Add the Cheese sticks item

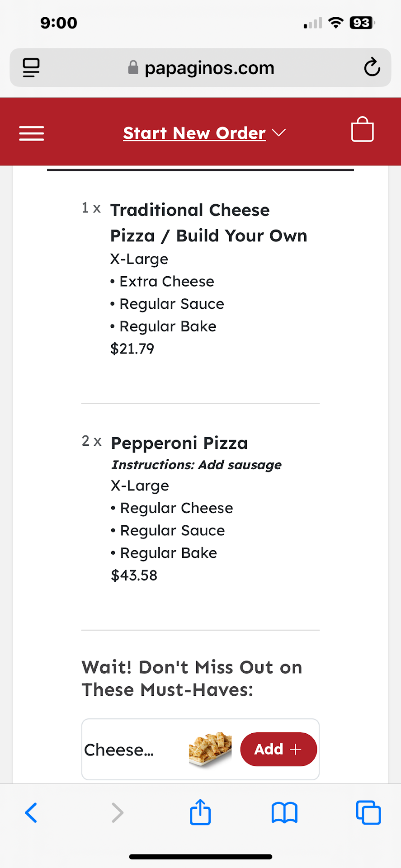pyautogui.click(x=278, y=749)
